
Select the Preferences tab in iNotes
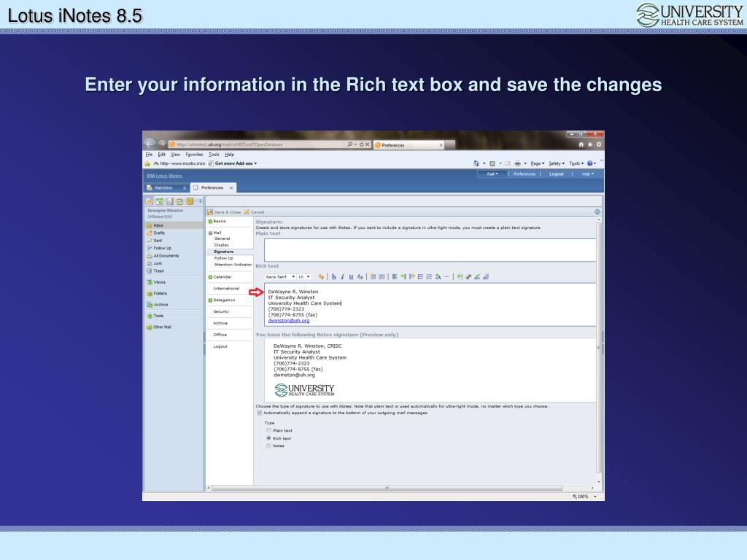(214, 187)
